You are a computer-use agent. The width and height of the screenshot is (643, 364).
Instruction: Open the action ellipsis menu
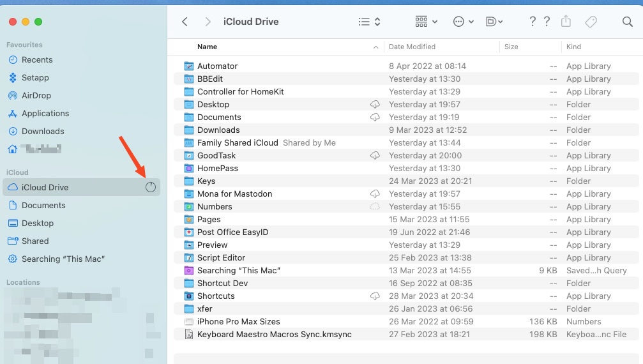(x=464, y=22)
